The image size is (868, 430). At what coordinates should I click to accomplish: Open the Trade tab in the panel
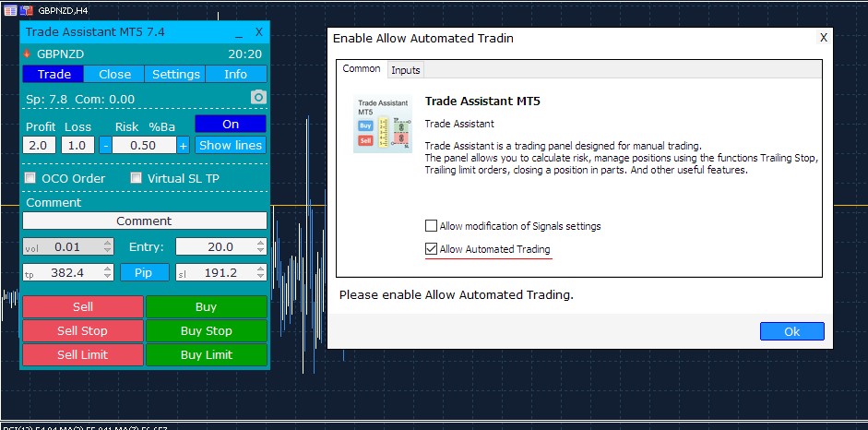pos(54,74)
